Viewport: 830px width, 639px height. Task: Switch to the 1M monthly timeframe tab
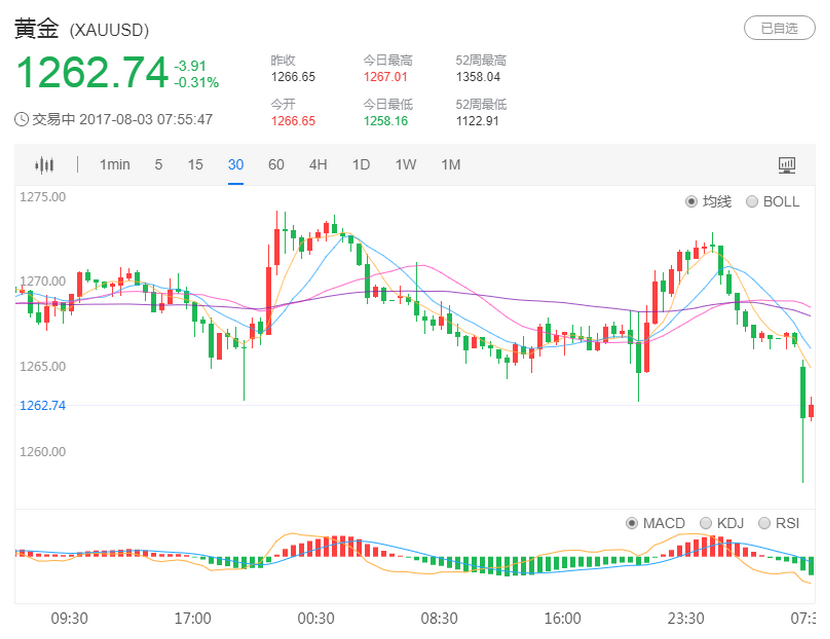click(x=451, y=165)
